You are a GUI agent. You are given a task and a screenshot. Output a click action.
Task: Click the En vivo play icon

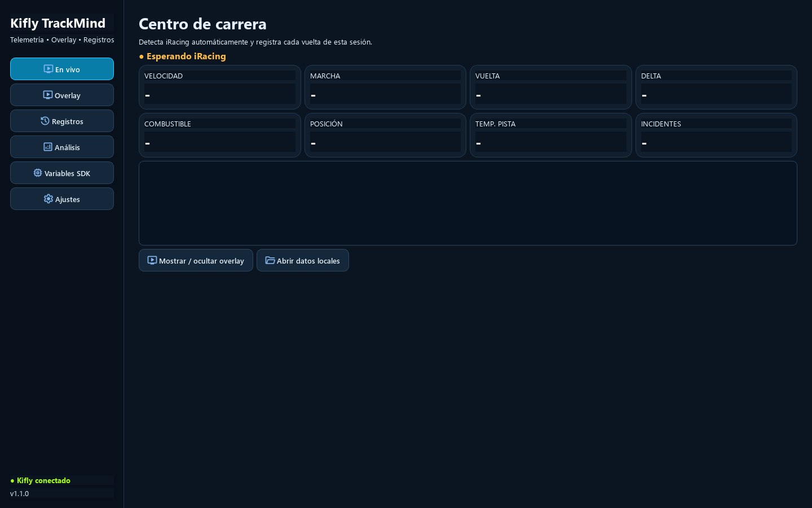tap(48, 69)
